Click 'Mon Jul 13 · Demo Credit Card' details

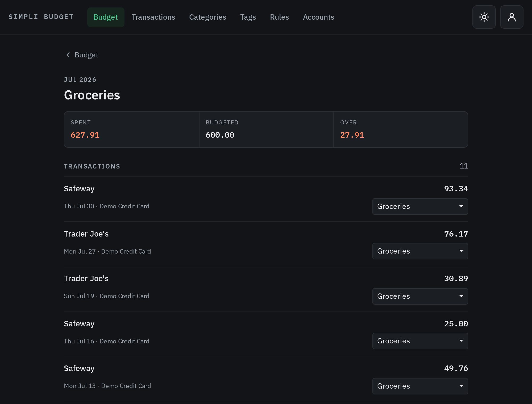coord(107,386)
